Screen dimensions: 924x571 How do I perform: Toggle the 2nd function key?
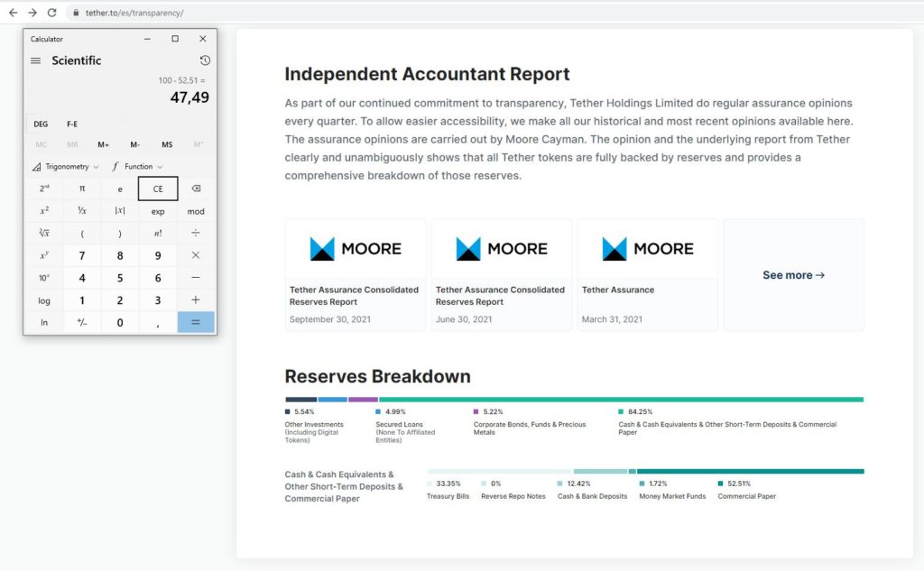click(44, 189)
